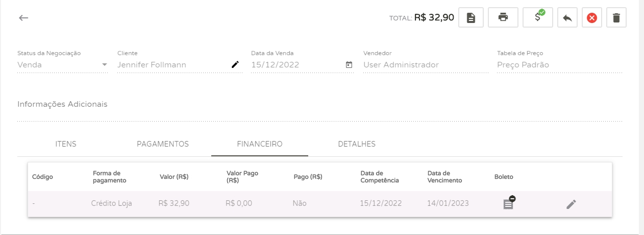The image size is (644, 235).
Task: Show the Detalhes tab
Action: tap(357, 144)
